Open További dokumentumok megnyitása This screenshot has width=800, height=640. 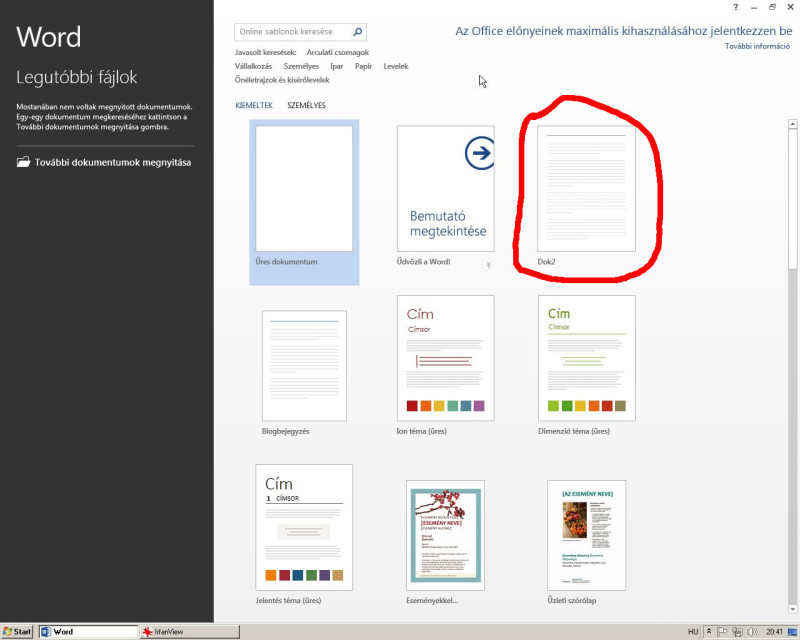[x=104, y=162]
